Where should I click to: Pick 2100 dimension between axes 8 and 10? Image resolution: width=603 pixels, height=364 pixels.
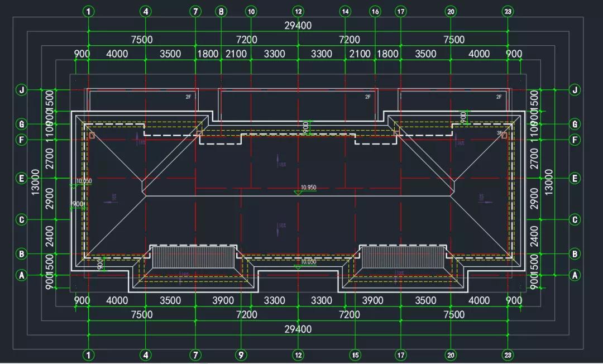point(236,54)
